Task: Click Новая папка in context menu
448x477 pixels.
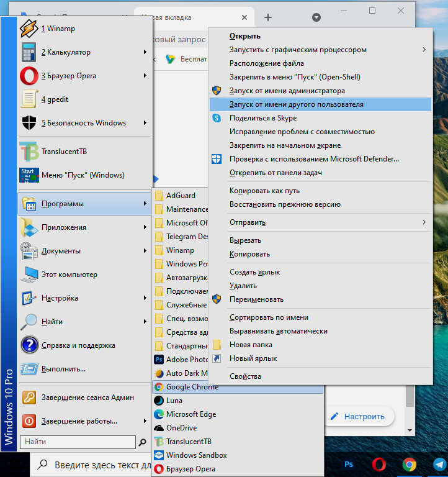Action: 320,345
